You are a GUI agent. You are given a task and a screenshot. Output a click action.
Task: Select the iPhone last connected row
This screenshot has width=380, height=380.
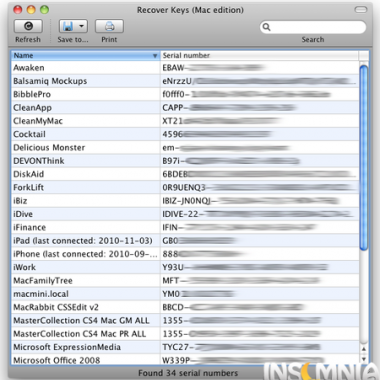(x=185, y=254)
